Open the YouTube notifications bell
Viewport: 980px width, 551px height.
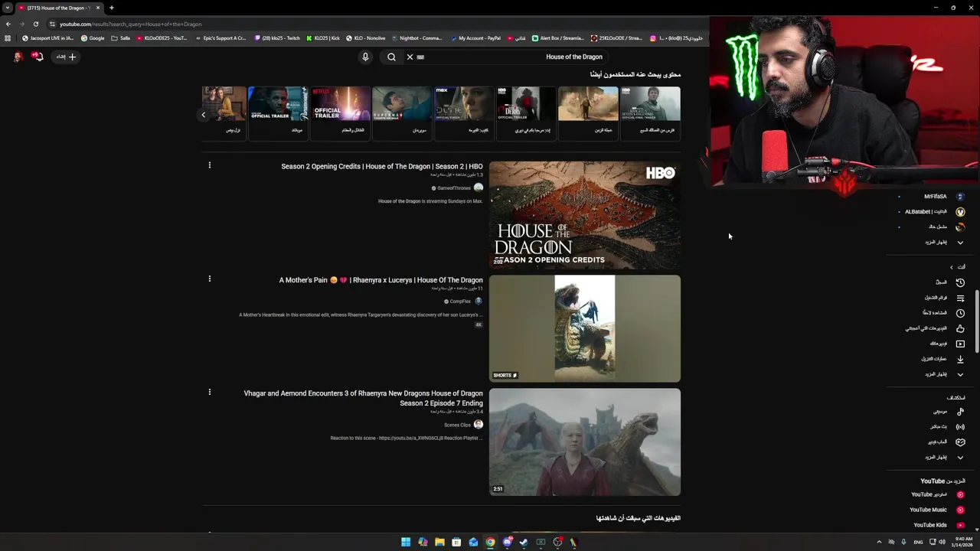[x=37, y=57]
